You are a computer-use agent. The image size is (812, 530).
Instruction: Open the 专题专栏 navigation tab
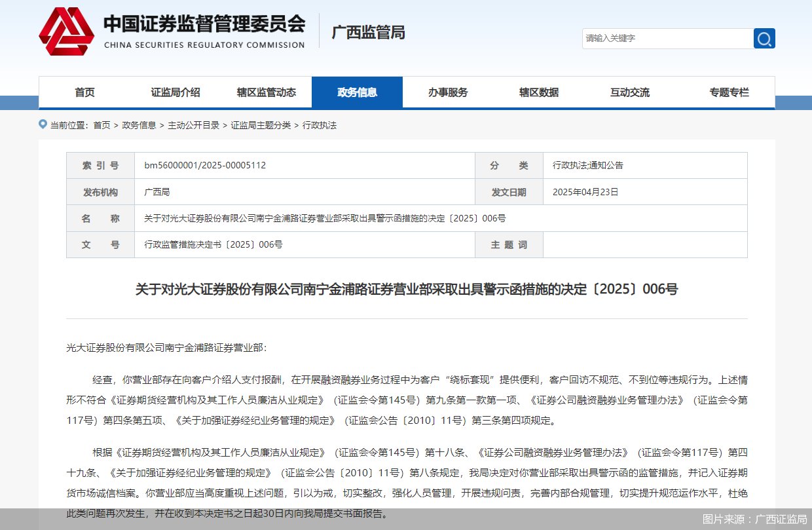coord(729,92)
